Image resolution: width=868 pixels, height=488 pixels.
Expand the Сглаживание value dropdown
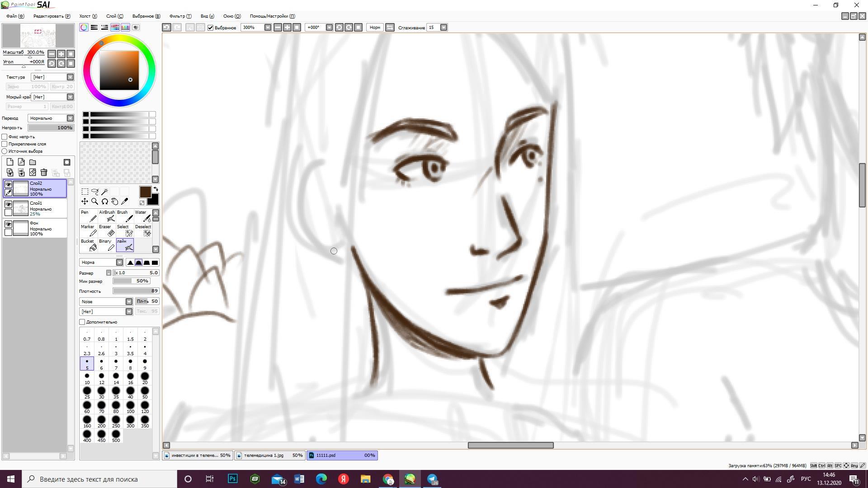pyautogui.click(x=443, y=28)
